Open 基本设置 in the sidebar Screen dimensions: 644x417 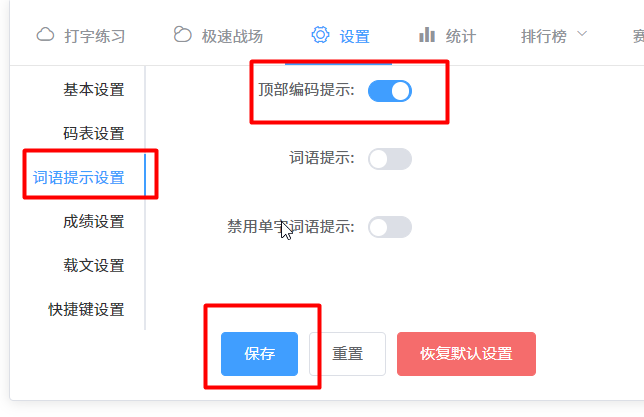point(94,90)
